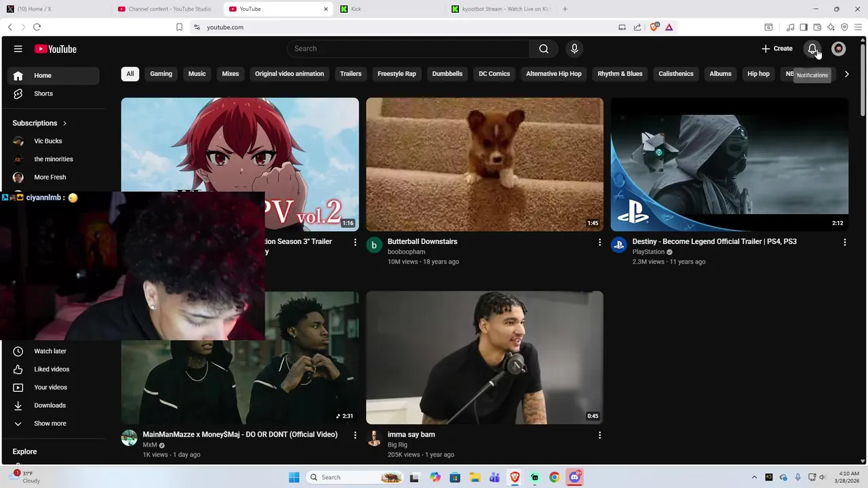Viewport: 868px width, 488px height.
Task: Select the All filter chip
Action: [x=130, y=74]
